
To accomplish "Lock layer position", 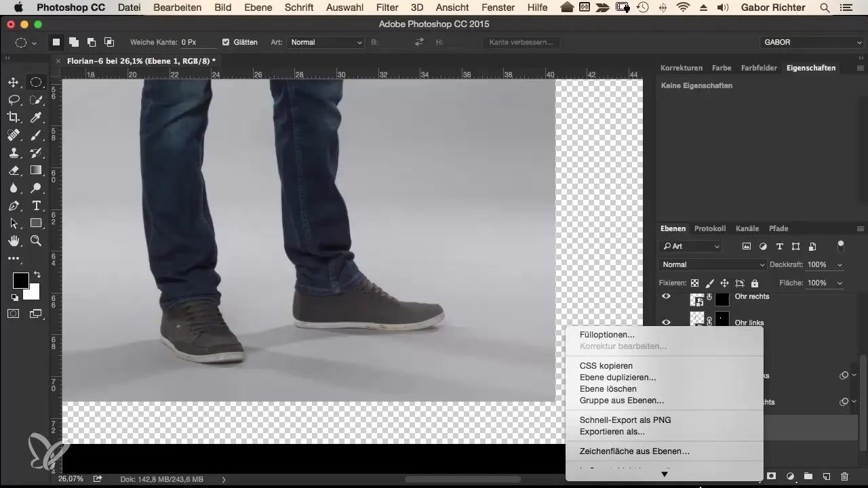I will tap(724, 283).
